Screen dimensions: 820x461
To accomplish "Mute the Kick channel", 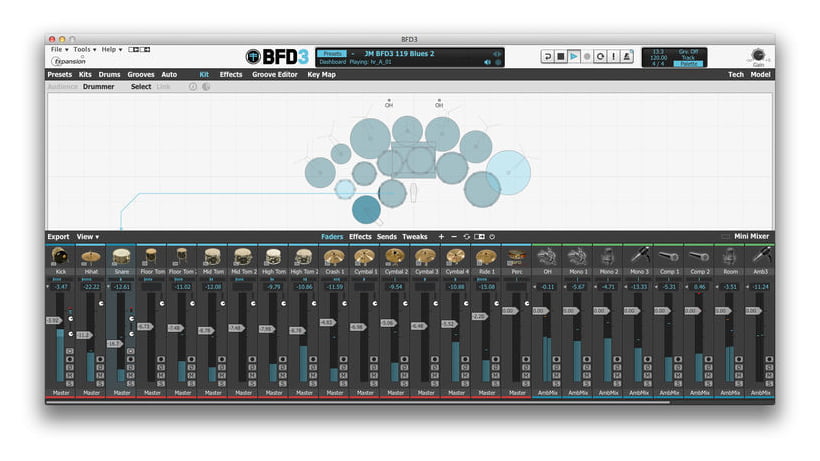I will [70, 375].
